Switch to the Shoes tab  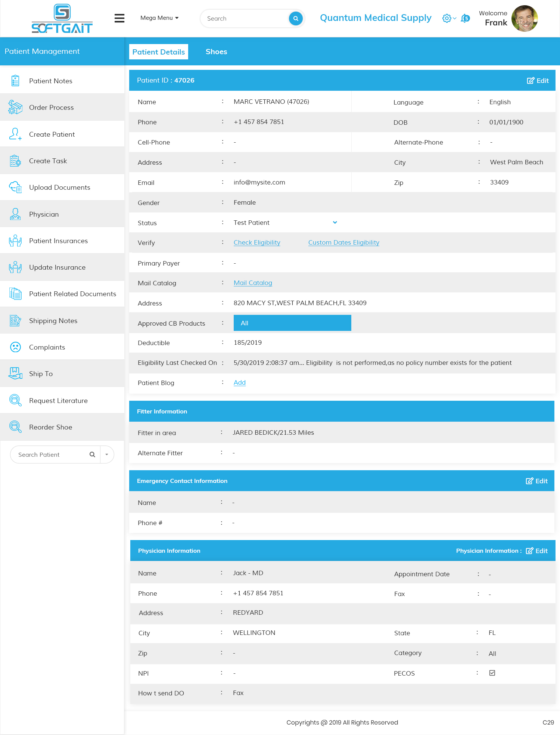[x=216, y=52]
